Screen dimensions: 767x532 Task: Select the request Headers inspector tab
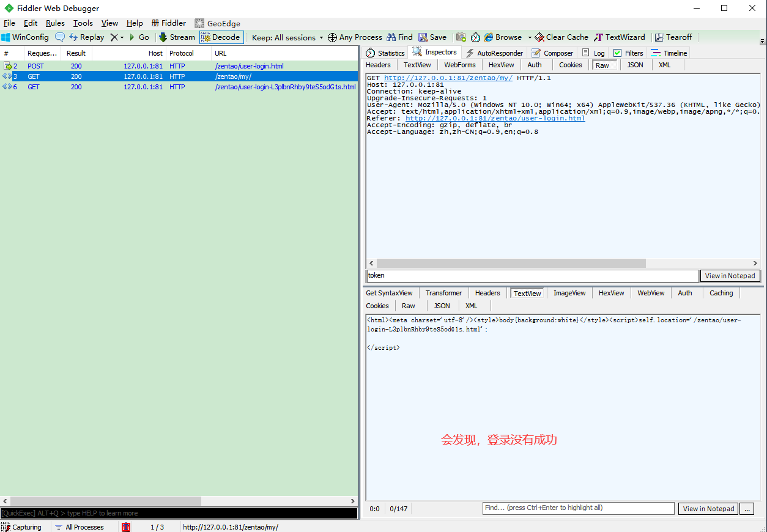(x=378, y=65)
